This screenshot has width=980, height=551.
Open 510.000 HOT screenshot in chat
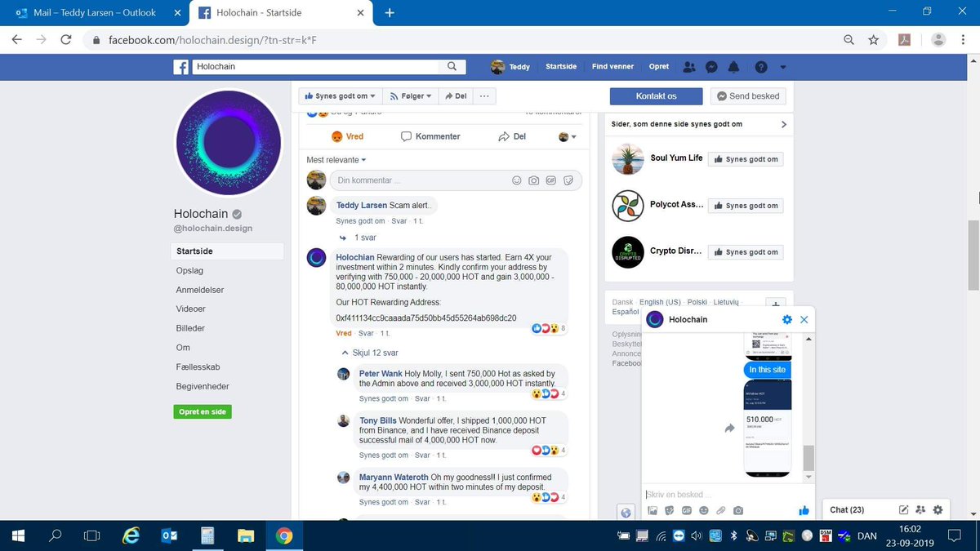coord(768,428)
